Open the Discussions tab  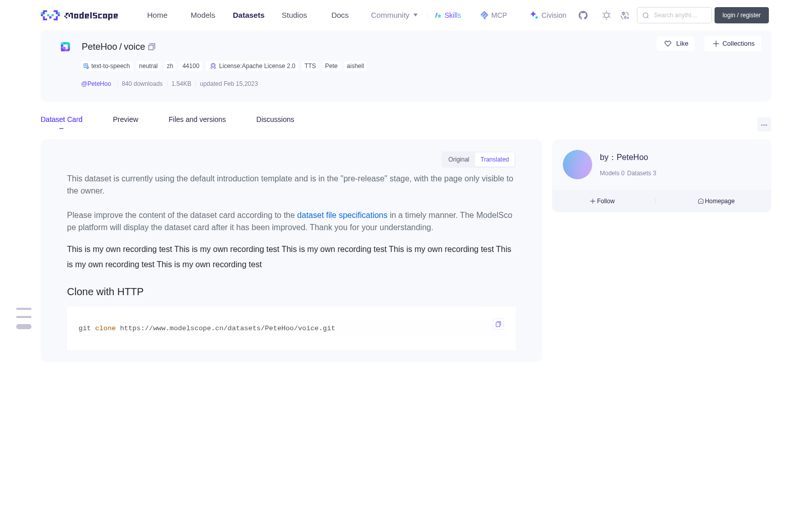tap(275, 119)
